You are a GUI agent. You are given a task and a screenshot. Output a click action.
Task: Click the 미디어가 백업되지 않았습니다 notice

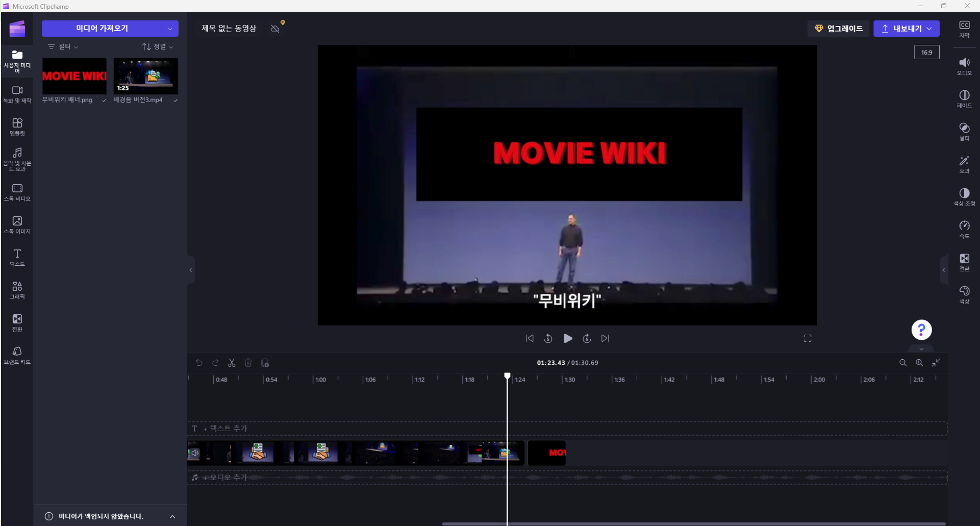coord(100,516)
